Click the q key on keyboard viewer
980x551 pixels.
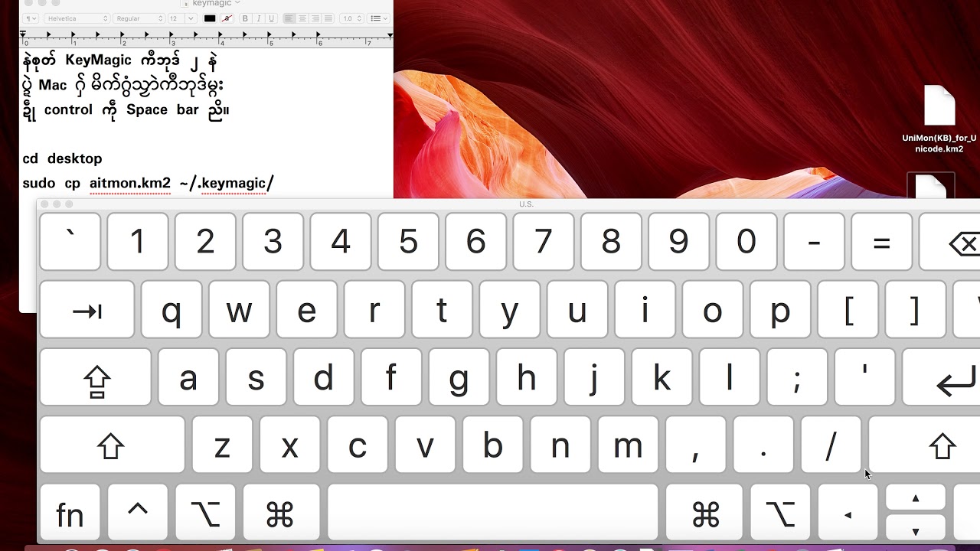coord(171,310)
